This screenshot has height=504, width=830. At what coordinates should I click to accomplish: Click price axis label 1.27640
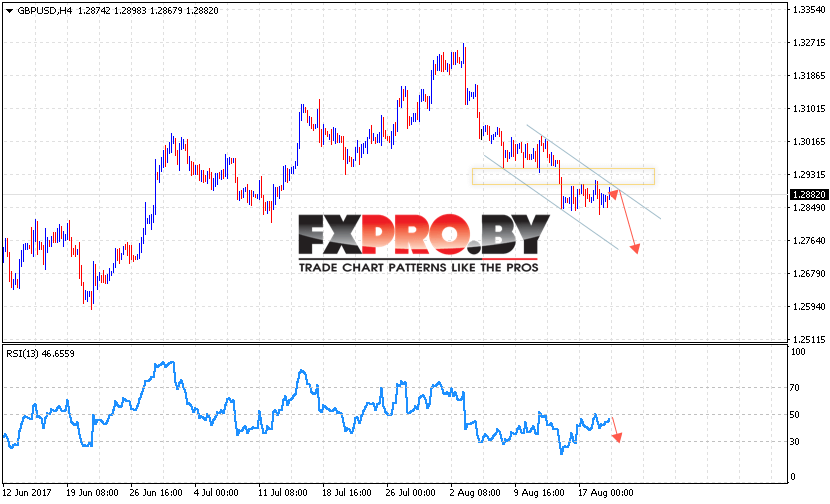809,240
